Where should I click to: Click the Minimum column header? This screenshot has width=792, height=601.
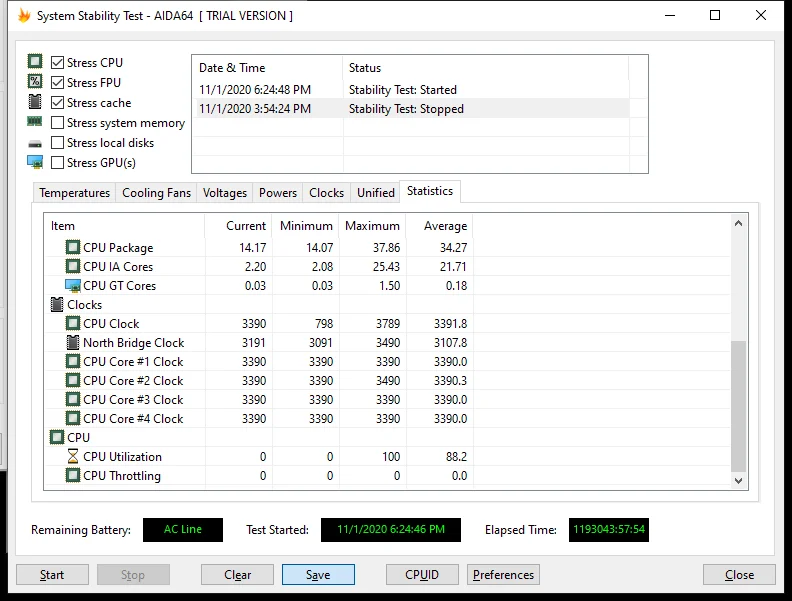point(306,226)
